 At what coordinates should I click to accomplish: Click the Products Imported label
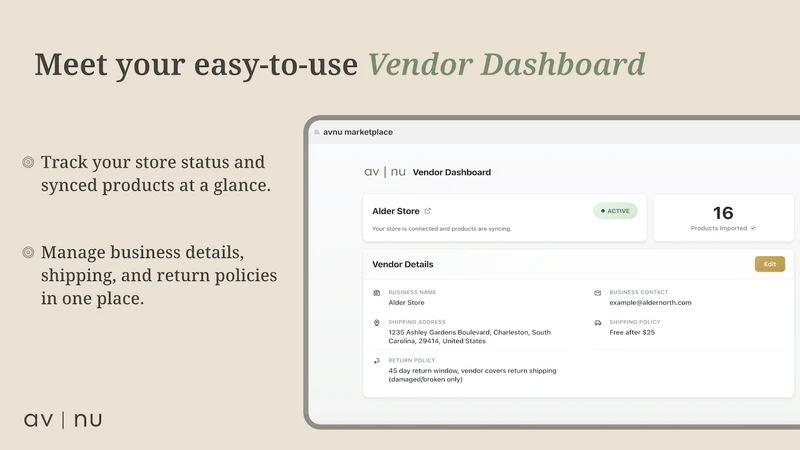pyautogui.click(x=718, y=228)
